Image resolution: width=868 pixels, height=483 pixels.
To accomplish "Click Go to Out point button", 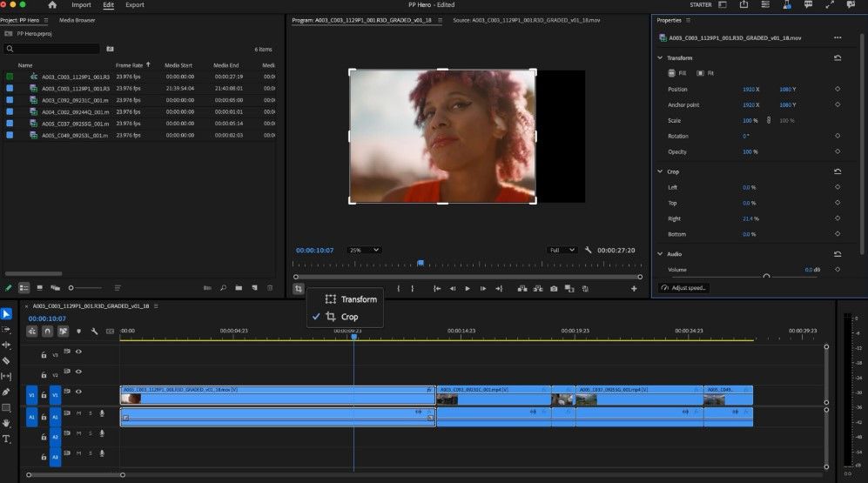I will 499,289.
